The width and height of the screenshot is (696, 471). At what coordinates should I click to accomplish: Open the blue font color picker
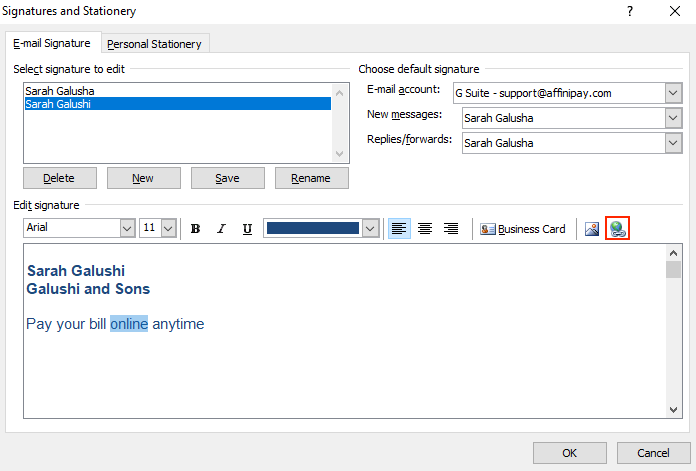tap(371, 229)
